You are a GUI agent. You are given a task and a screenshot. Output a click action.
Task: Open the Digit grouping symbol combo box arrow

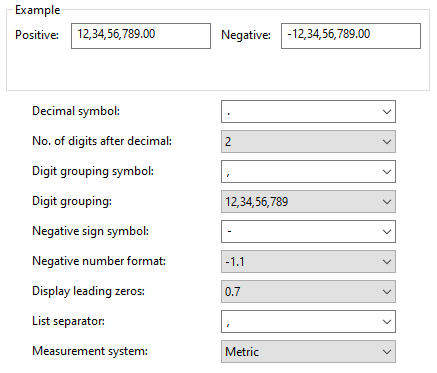coord(387,172)
